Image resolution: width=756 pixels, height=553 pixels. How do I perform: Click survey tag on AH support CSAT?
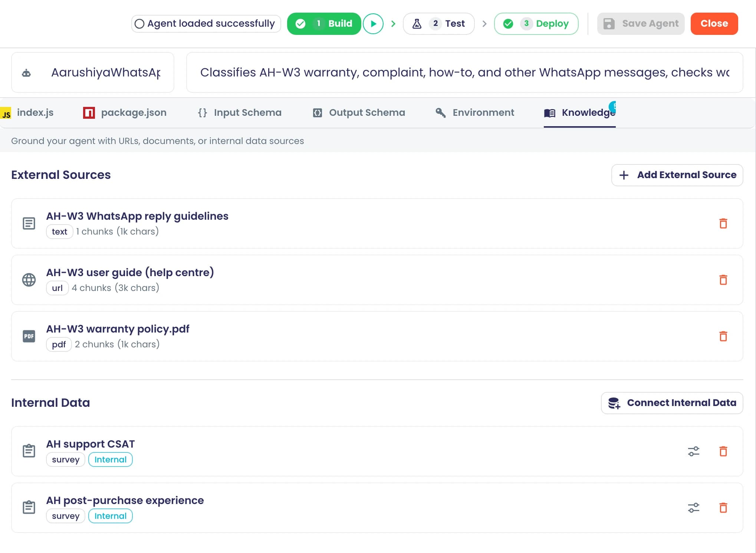(x=66, y=459)
